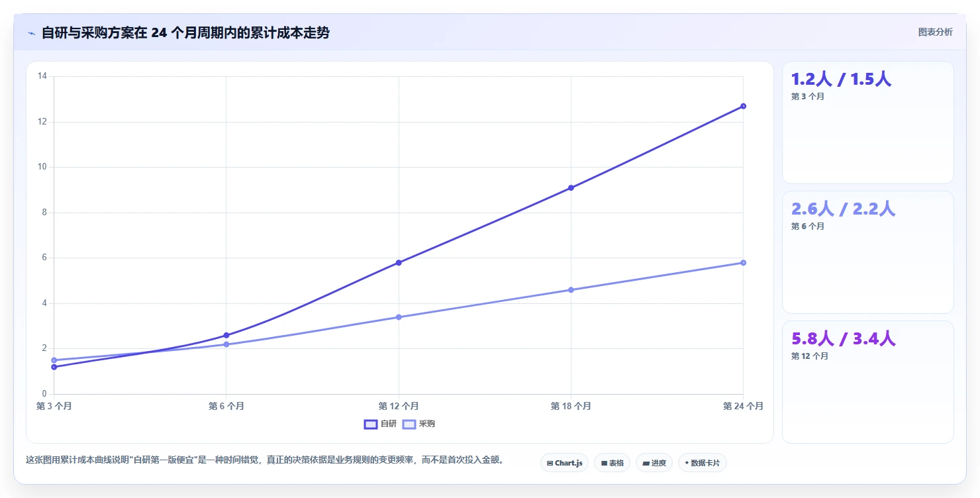
Task: Click the 采购 legend color box
Action: tap(409, 424)
